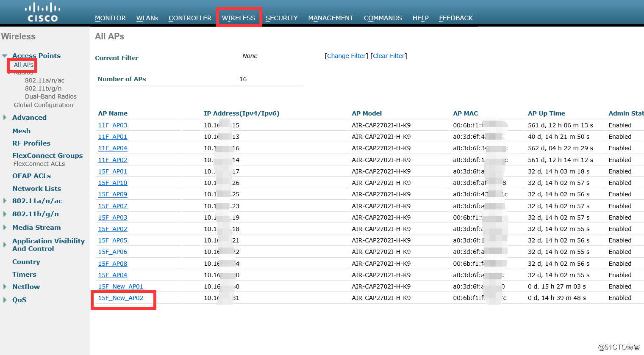644x355 pixels.
Task: Open AP 11F_AP02 details
Action: (x=113, y=160)
